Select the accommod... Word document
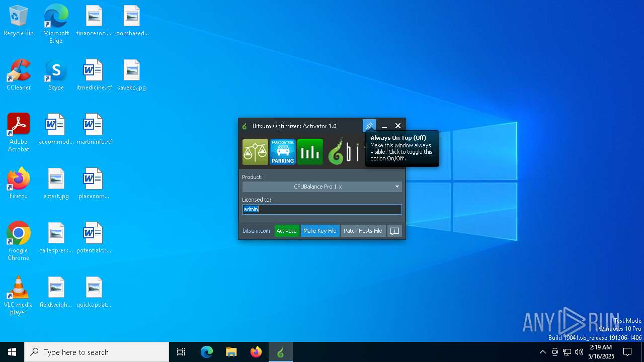Viewport: 644px width, 362px height. (56, 129)
